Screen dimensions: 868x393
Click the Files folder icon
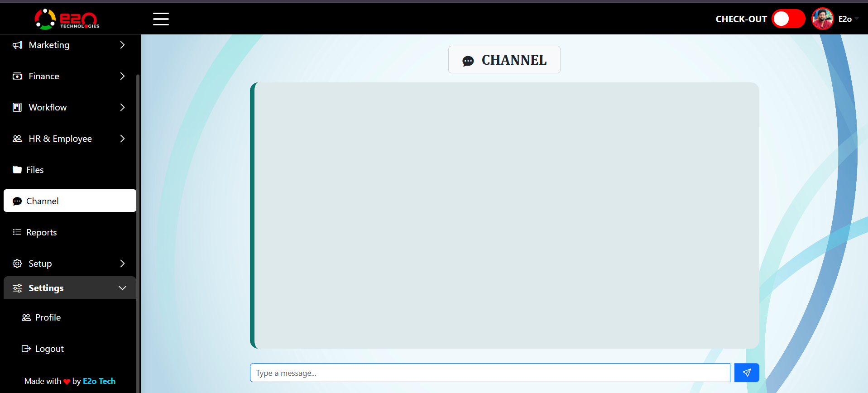[x=17, y=170]
